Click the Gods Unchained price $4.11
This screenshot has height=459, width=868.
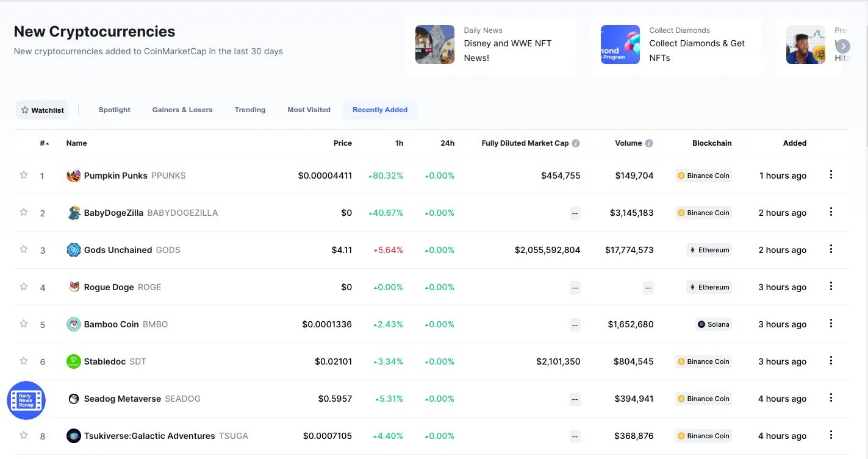[342, 250]
